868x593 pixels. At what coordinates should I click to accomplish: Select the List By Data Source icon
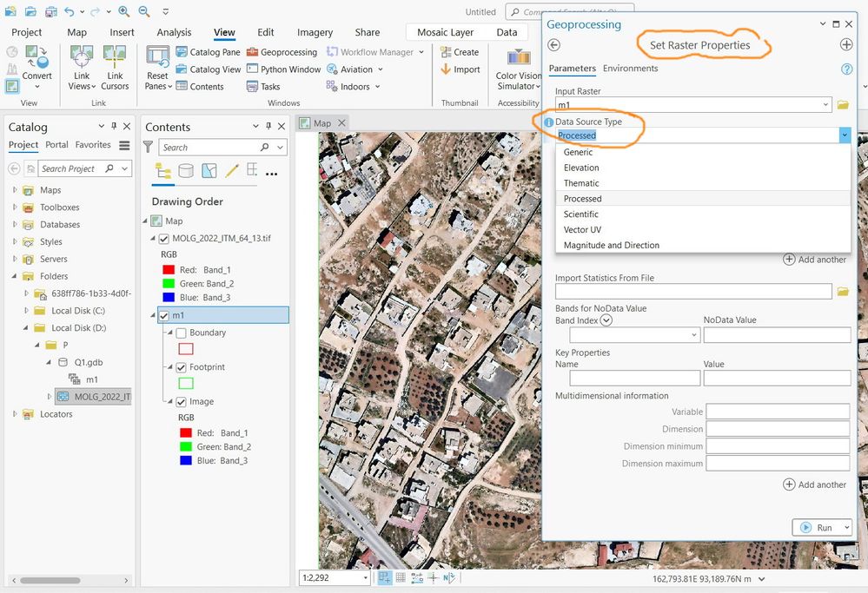pos(186,170)
